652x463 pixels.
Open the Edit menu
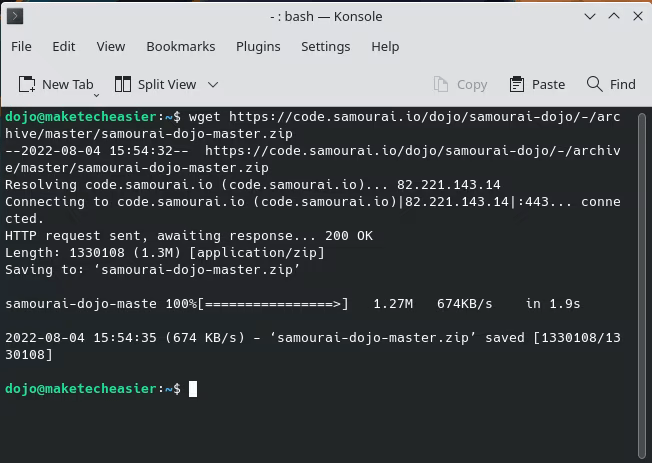[x=64, y=47]
